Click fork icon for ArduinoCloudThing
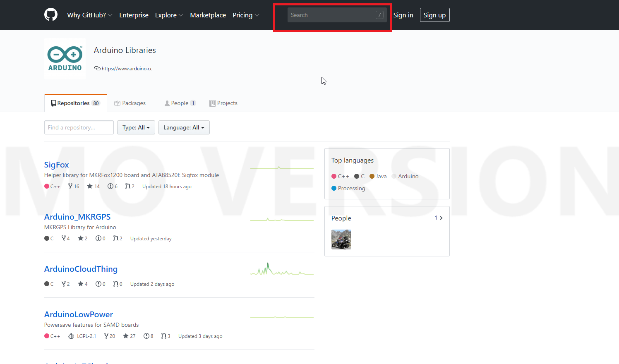This screenshot has width=619, height=364. pos(64,284)
